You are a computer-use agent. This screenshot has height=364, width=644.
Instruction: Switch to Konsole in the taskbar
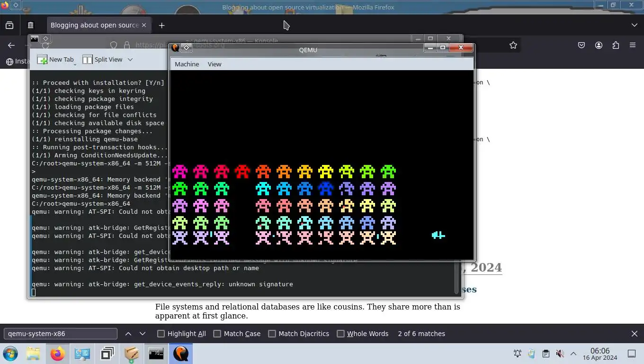pyautogui.click(x=156, y=354)
